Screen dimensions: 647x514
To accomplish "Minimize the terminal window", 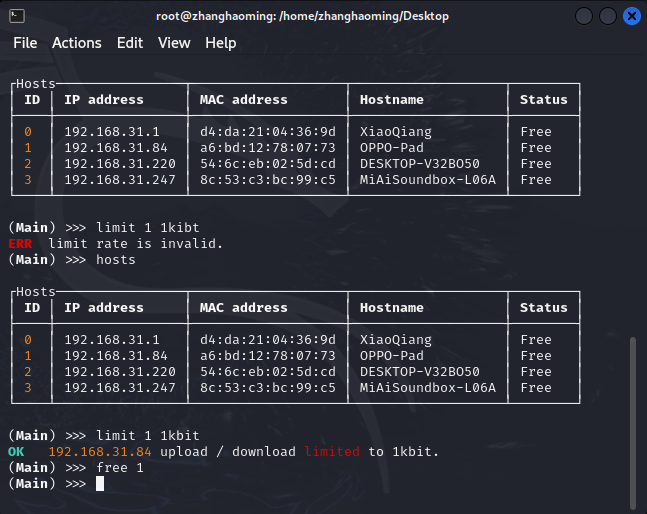I will [583, 16].
